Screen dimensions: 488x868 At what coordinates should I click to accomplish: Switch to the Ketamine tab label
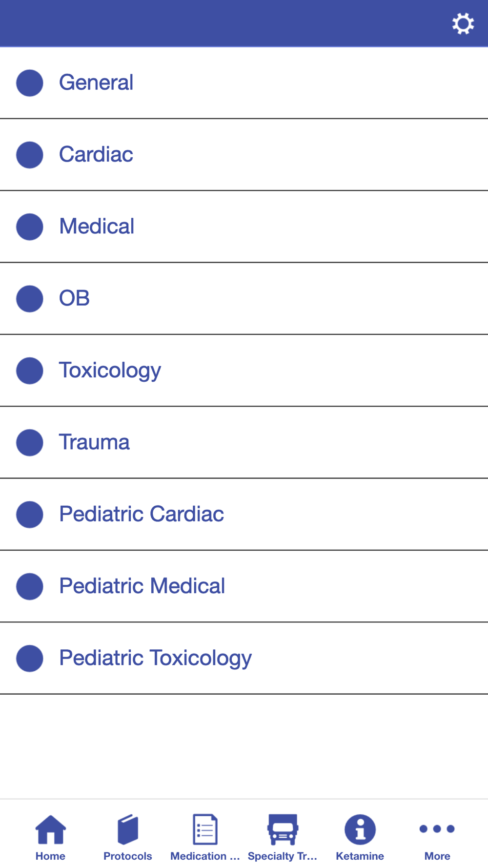click(x=360, y=856)
